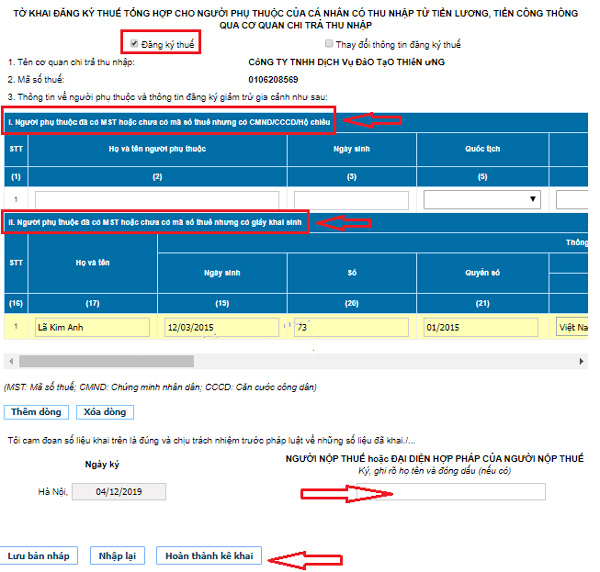
Task: Click the Số field containing 73
Action: 351,327
